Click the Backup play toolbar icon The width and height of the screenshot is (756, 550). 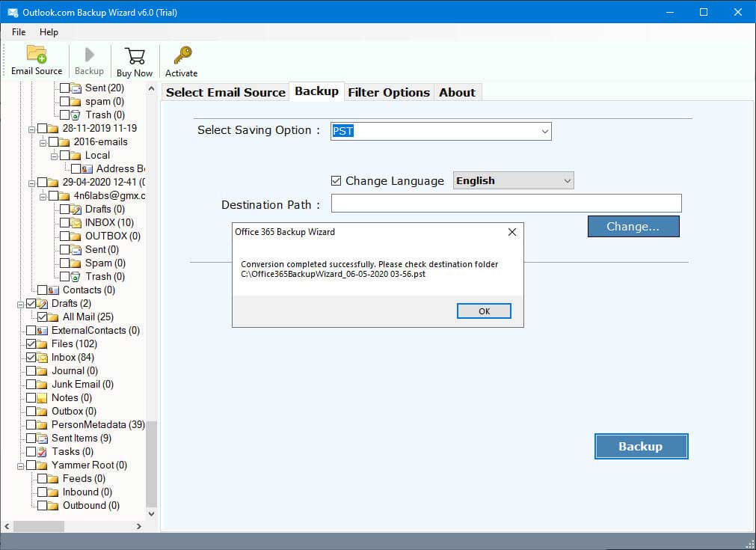89,55
